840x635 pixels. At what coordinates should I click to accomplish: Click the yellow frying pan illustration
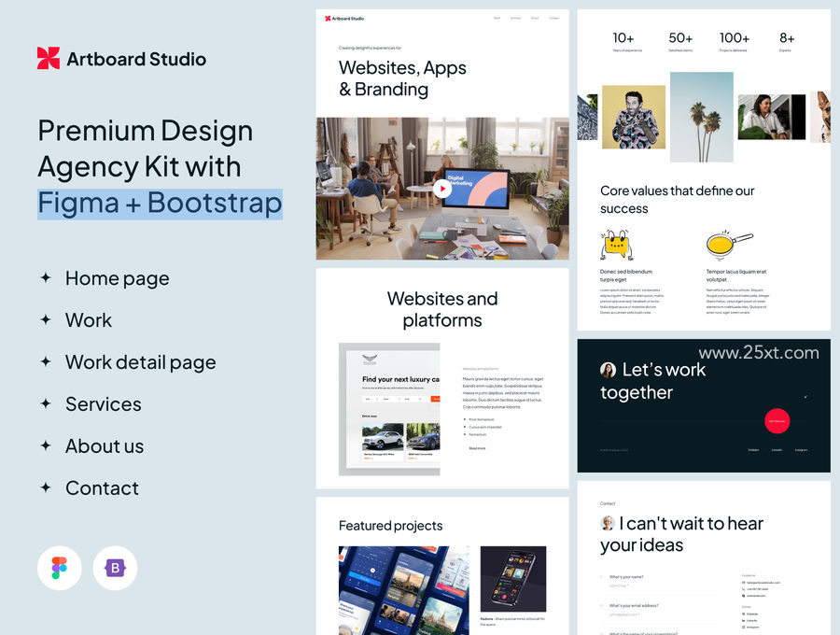coord(729,244)
